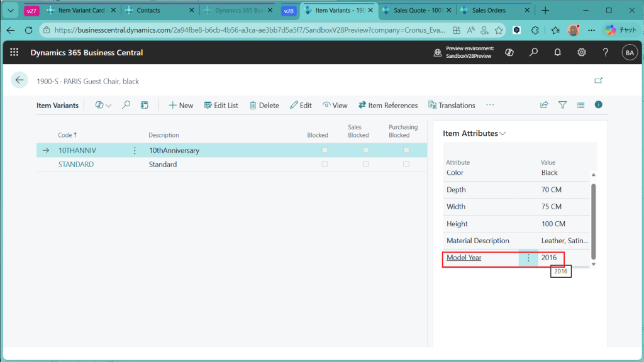Open the app launcher waffle menu
The image size is (644, 362).
14,53
